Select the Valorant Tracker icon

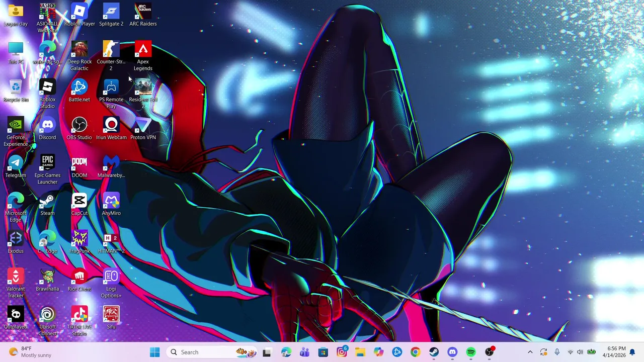(16, 284)
